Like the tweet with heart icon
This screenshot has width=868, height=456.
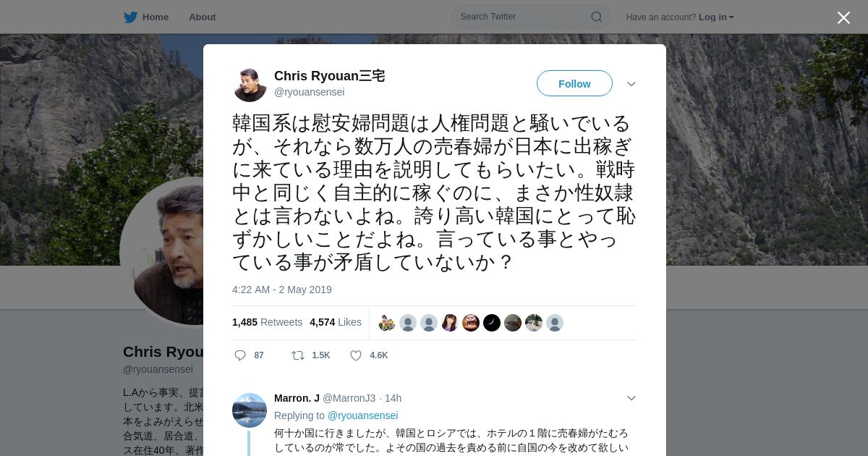[x=356, y=355]
